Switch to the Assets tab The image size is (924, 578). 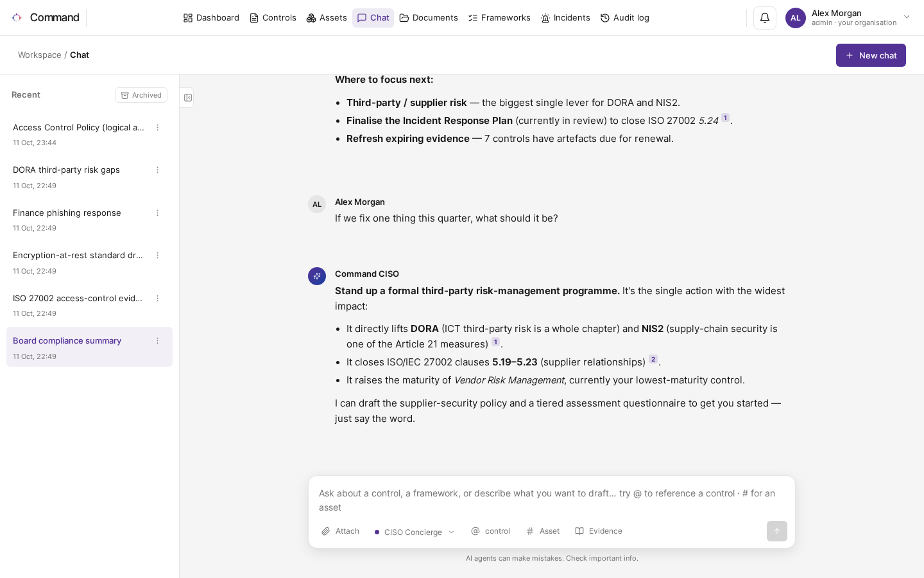pyautogui.click(x=327, y=18)
